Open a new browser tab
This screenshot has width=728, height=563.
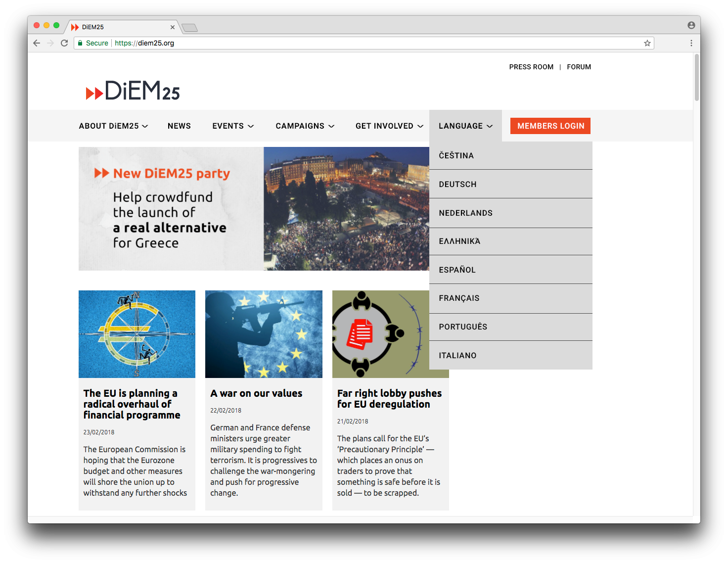(x=189, y=27)
